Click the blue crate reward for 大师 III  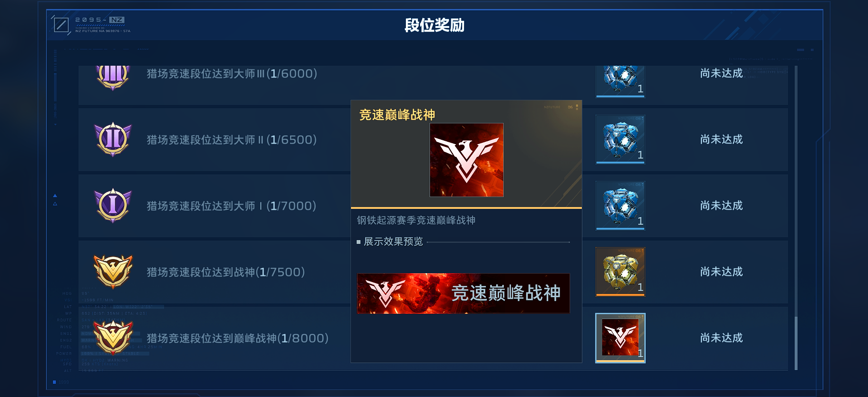pos(620,81)
